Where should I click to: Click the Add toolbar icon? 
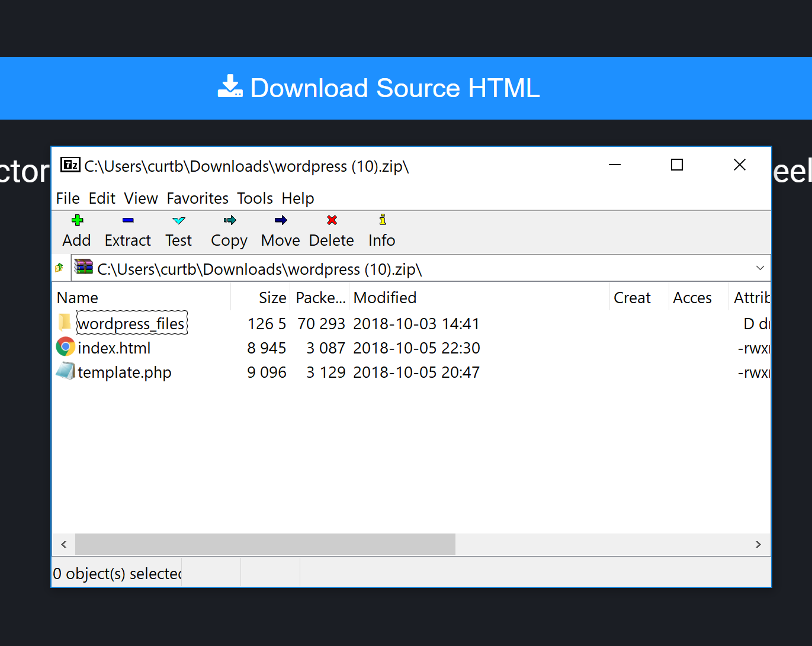pyautogui.click(x=77, y=220)
